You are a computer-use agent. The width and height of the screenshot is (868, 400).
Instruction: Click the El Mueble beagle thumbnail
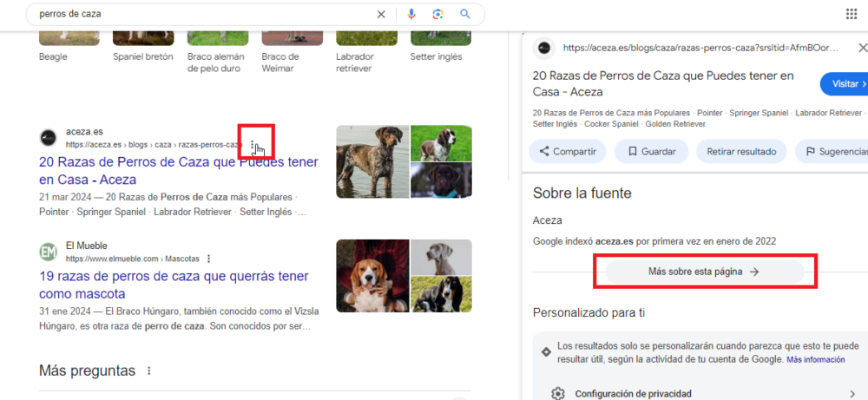(x=372, y=276)
